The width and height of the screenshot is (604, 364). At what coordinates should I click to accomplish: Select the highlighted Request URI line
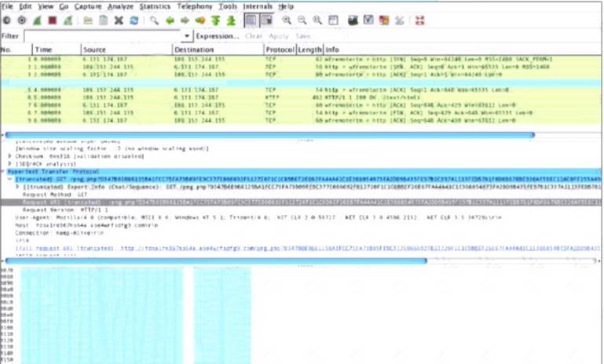coord(302,202)
